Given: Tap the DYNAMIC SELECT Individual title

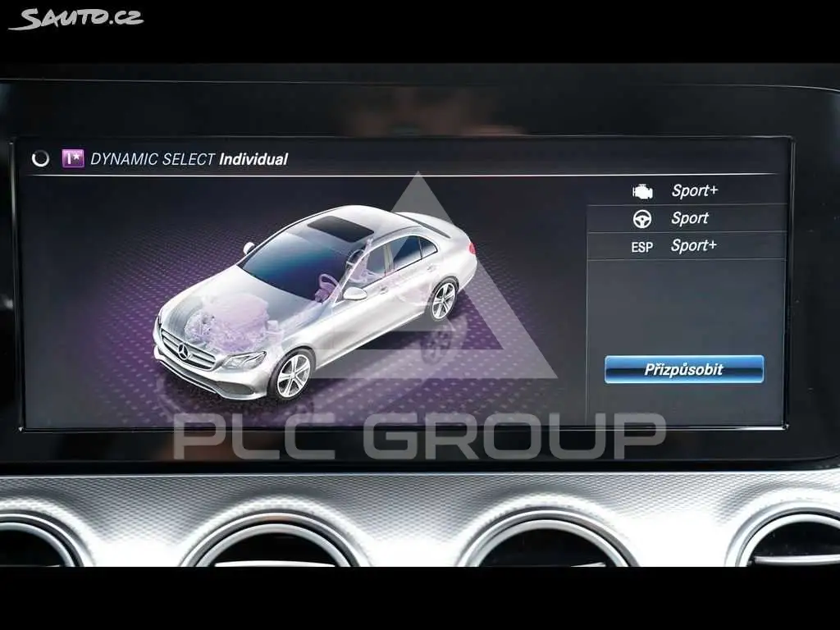Looking at the screenshot, I should click(x=189, y=159).
